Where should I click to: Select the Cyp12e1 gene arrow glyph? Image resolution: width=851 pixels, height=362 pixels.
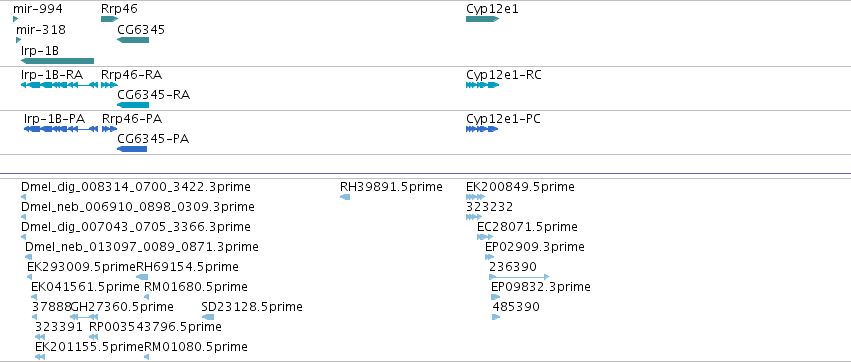point(482,19)
